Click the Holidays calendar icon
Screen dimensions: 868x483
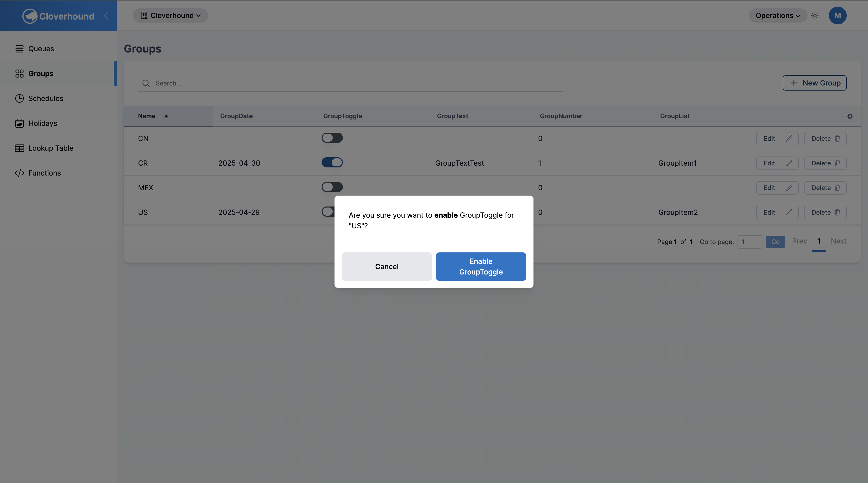20,123
